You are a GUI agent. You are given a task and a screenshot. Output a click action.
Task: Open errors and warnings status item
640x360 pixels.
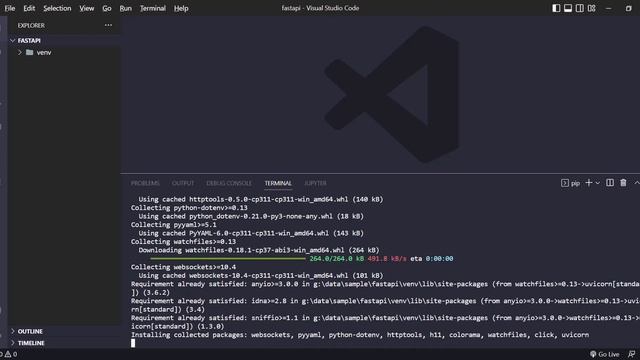coord(9,354)
